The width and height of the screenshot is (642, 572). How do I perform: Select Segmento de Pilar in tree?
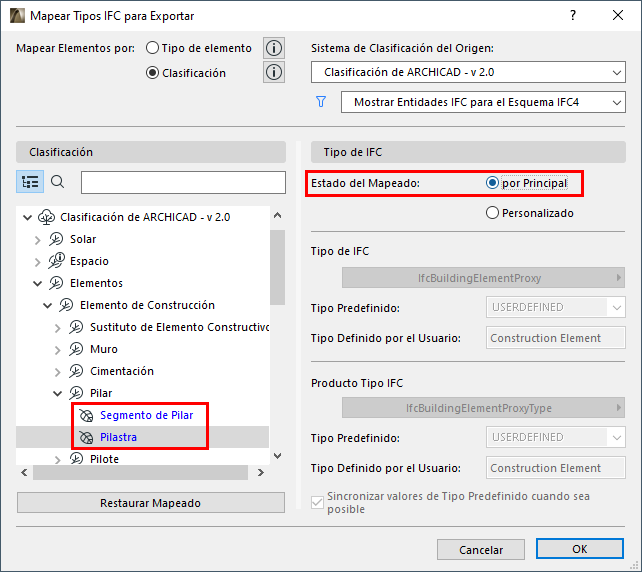tap(147, 415)
